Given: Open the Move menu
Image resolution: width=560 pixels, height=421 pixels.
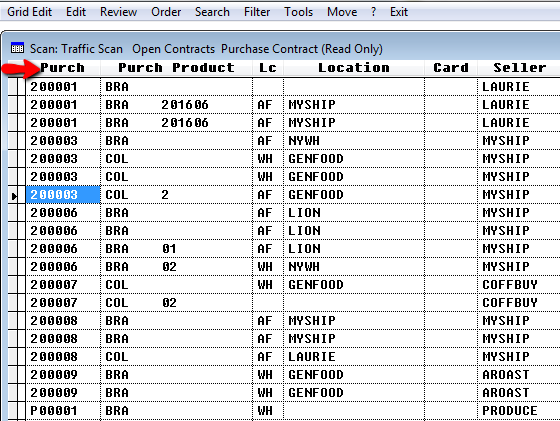Looking at the screenshot, I should pyautogui.click(x=342, y=12).
